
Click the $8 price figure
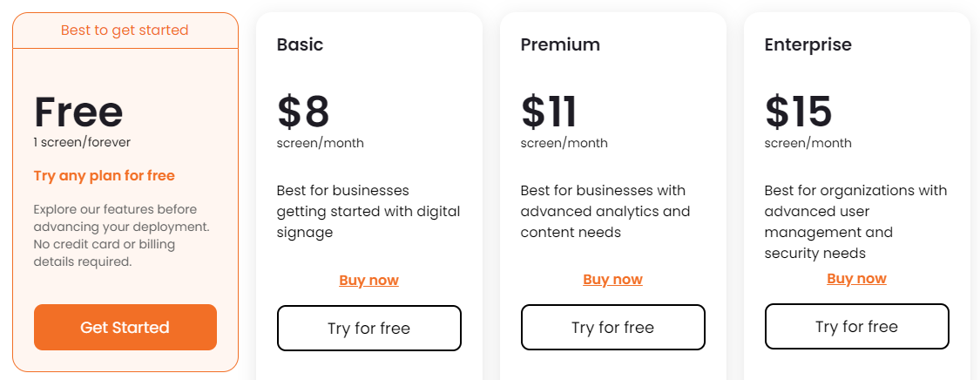coord(303,112)
